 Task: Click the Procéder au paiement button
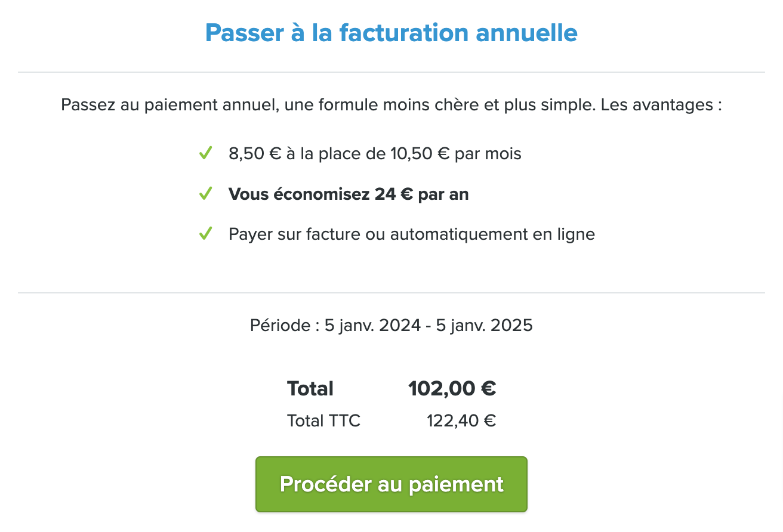click(391, 484)
